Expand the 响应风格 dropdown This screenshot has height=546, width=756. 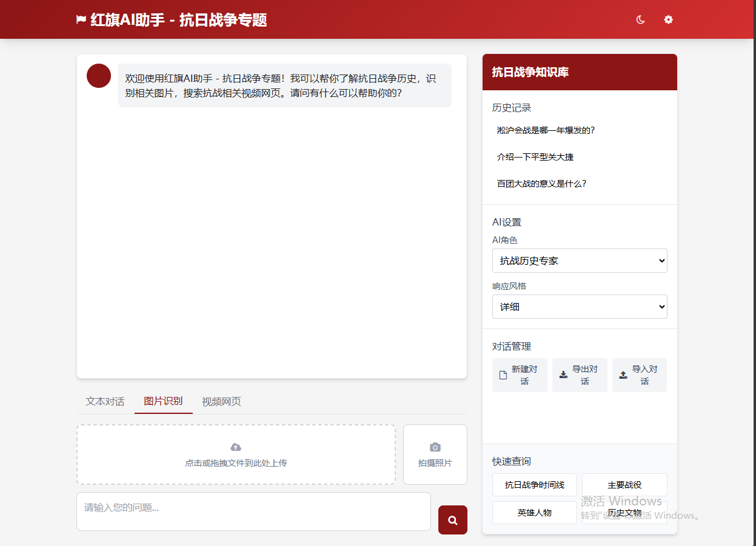[x=580, y=307]
